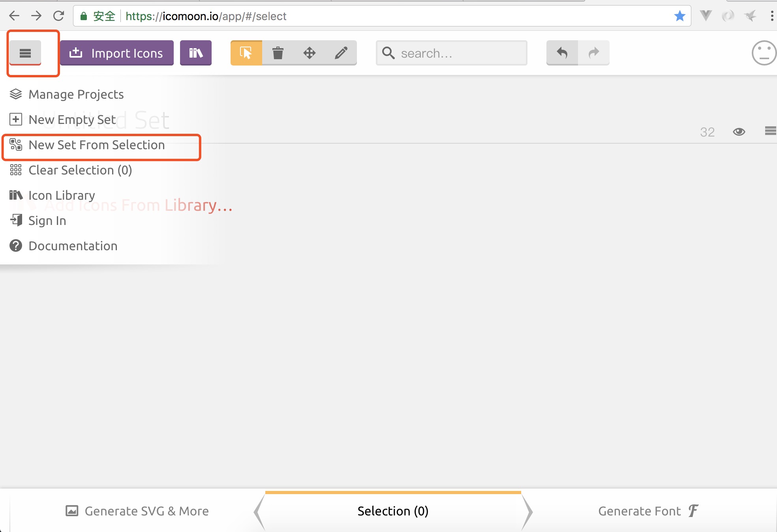The width and height of the screenshot is (777, 532).
Task: Click the redo arrow
Action: click(594, 53)
